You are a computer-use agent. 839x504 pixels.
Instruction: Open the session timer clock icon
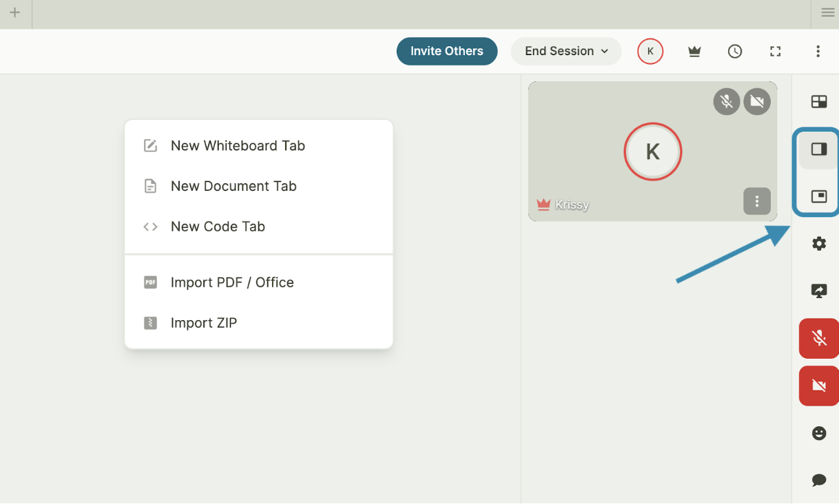[x=735, y=52]
